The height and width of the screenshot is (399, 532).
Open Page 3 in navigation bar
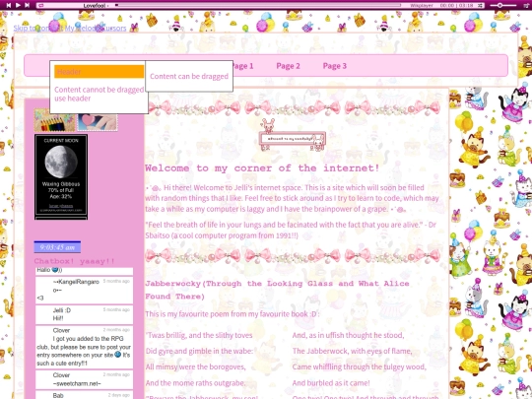335,66
